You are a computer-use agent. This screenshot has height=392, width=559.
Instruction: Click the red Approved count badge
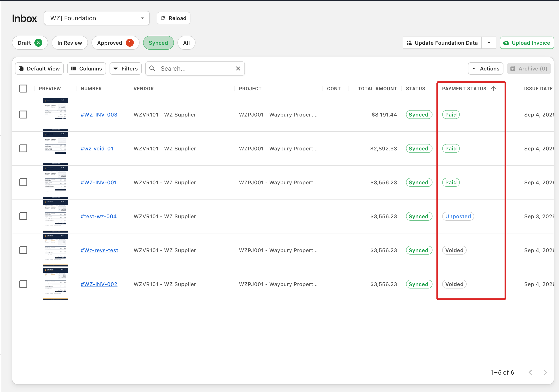[130, 43]
